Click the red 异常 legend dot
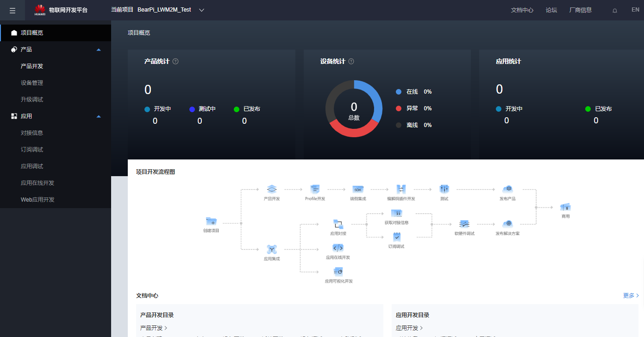644x337 pixels. [x=399, y=108]
